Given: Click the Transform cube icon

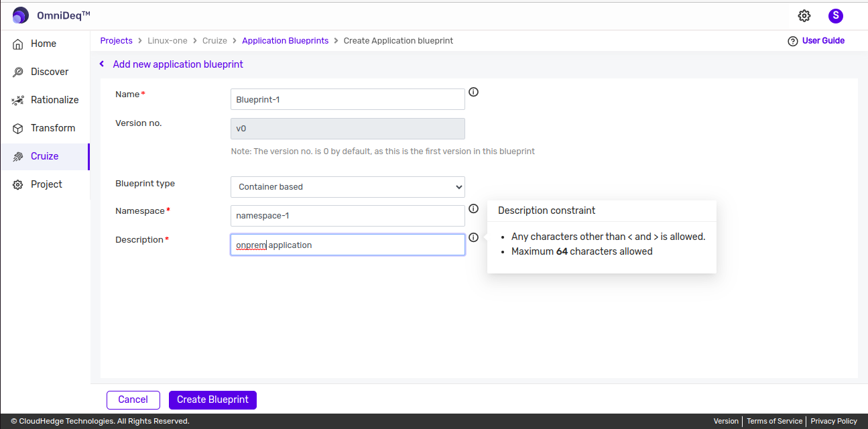Looking at the screenshot, I should [x=18, y=128].
